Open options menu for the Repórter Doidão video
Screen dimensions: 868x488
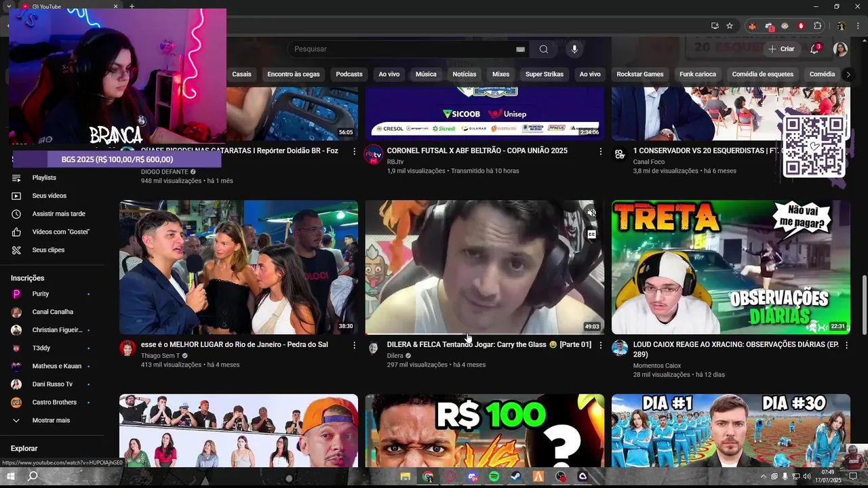point(354,152)
